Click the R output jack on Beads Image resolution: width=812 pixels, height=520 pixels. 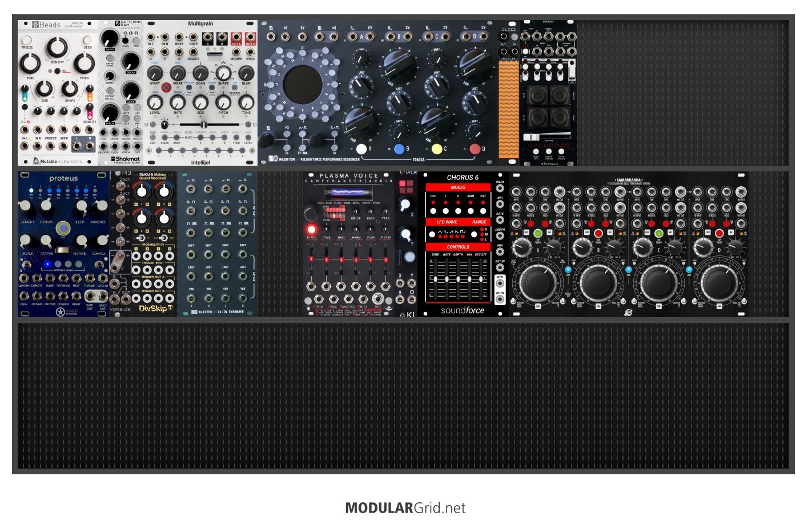point(90,145)
